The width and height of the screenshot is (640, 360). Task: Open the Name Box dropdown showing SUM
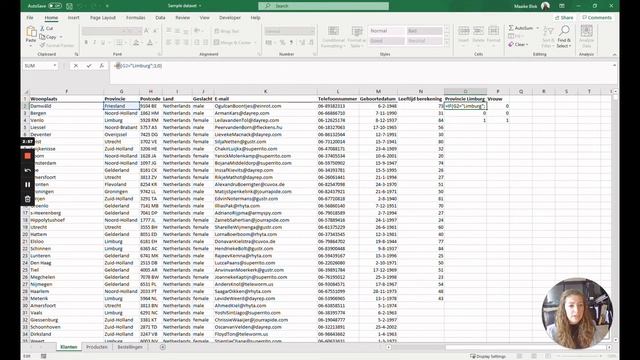point(55,66)
